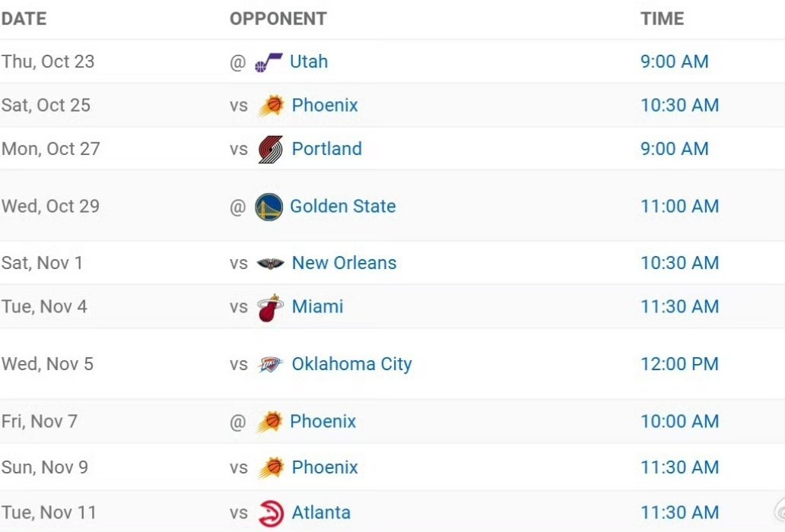Viewport: 785px width, 532px height.
Task: Click Suns logo in Oct 25 row
Action: [271, 106]
